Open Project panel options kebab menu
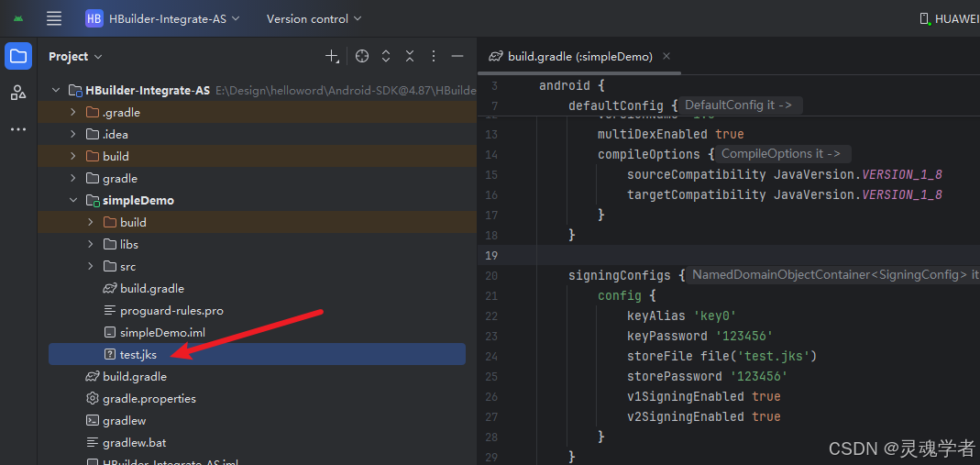Viewport: 980px width, 465px height. (433, 56)
